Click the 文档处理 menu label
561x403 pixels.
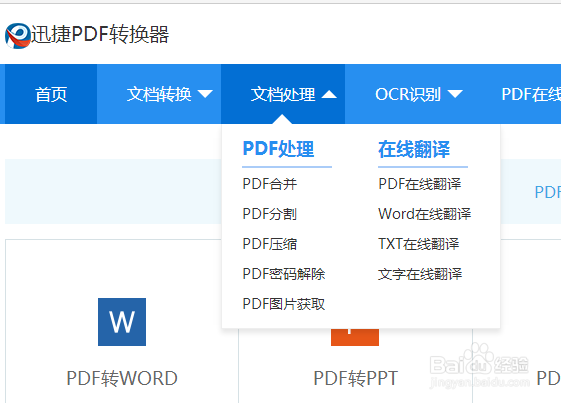pyautogui.click(x=283, y=94)
